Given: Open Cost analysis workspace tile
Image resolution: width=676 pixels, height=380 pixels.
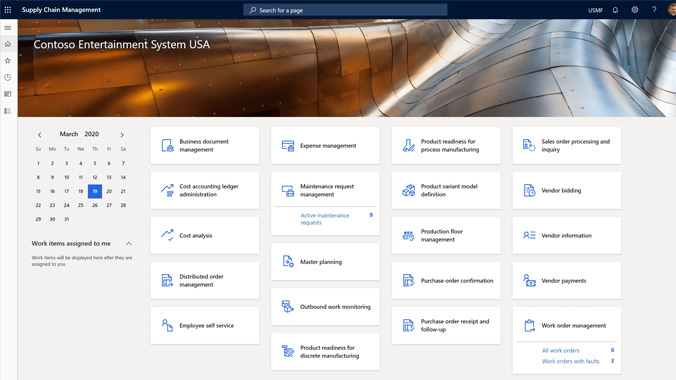Looking at the screenshot, I should (205, 236).
